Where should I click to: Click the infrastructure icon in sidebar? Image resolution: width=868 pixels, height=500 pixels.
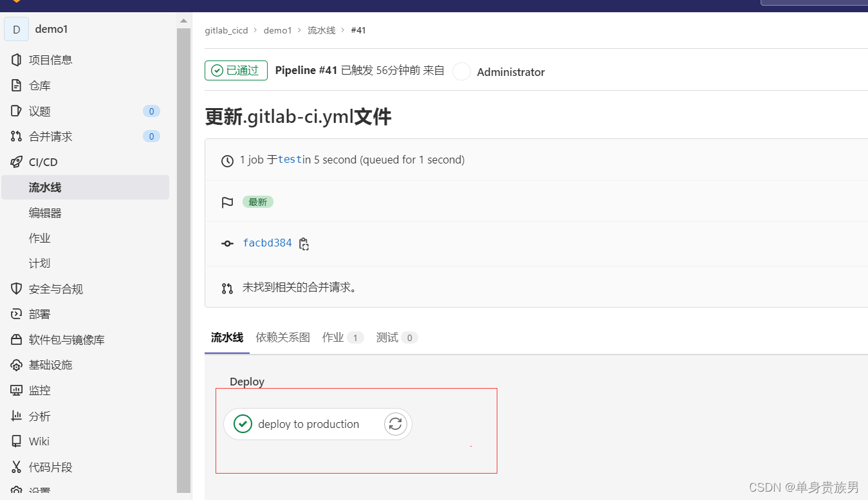(17, 365)
